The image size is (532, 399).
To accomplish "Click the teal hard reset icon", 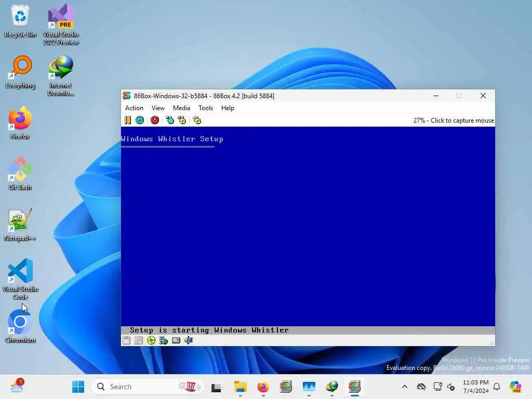I will point(140,120).
